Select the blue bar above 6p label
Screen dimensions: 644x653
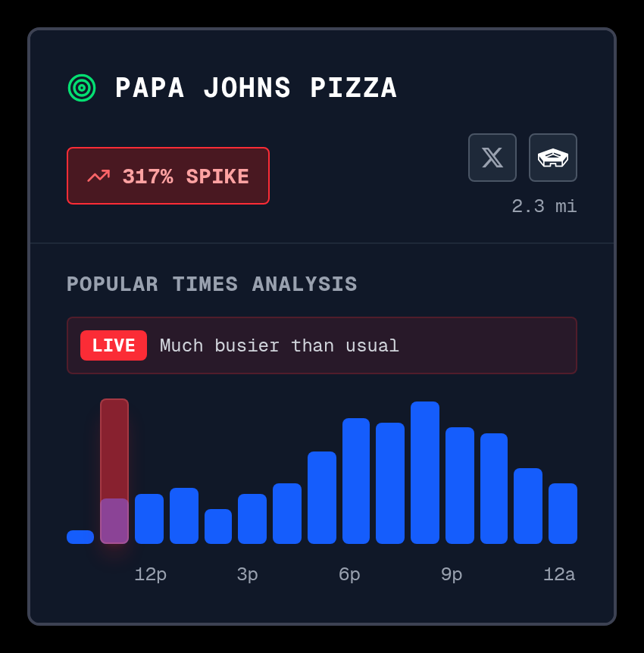click(356, 481)
